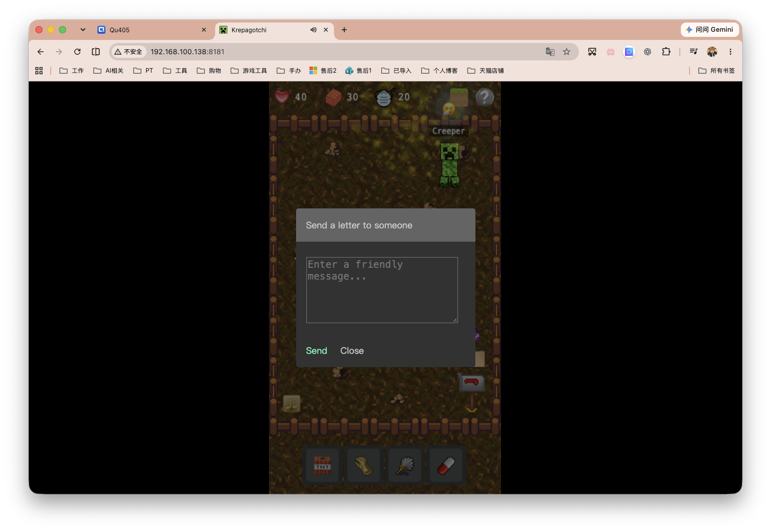
Task: Switch to the Qu405 tab
Action: click(152, 30)
